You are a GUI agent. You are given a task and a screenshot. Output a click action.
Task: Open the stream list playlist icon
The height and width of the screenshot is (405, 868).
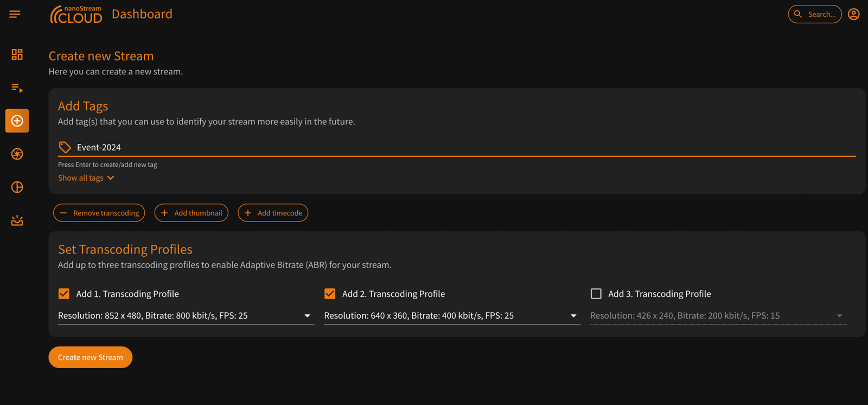(17, 88)
